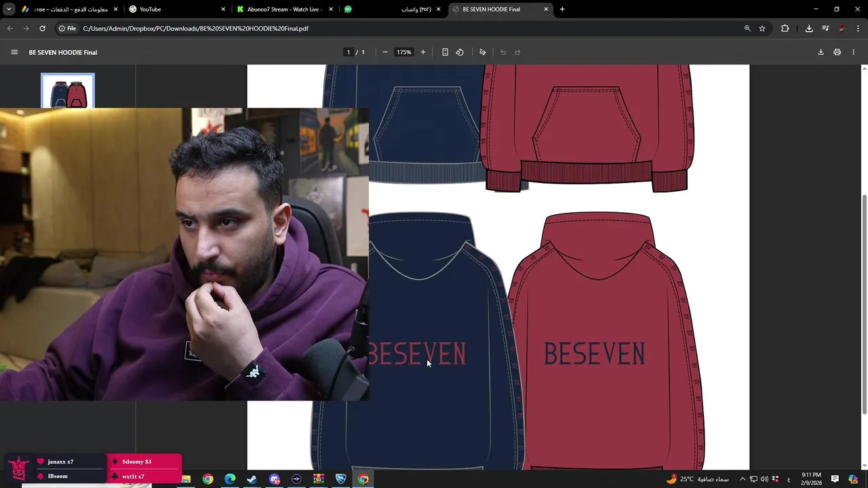Edit the 175% zoom level field
Screen dimensions: 868x488
point(404,52)
